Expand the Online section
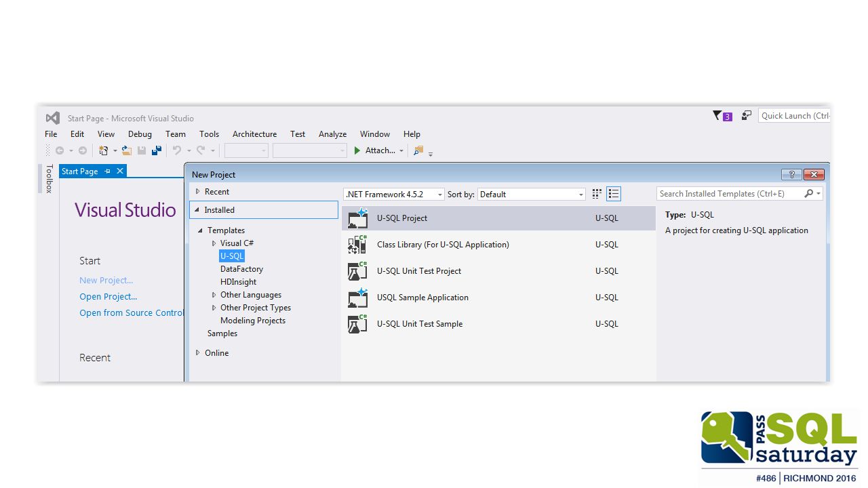868x488 pixels. [x=198, y=353]
